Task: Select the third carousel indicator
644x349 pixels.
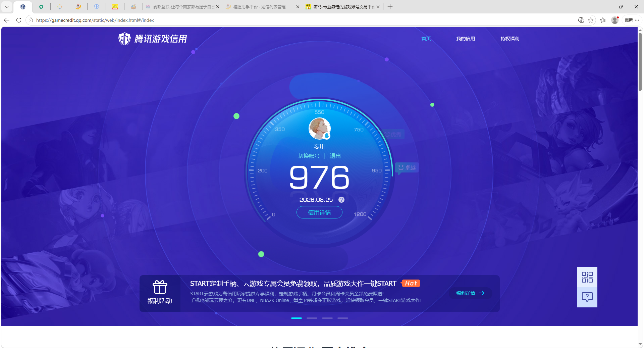Action: point(327,318)
